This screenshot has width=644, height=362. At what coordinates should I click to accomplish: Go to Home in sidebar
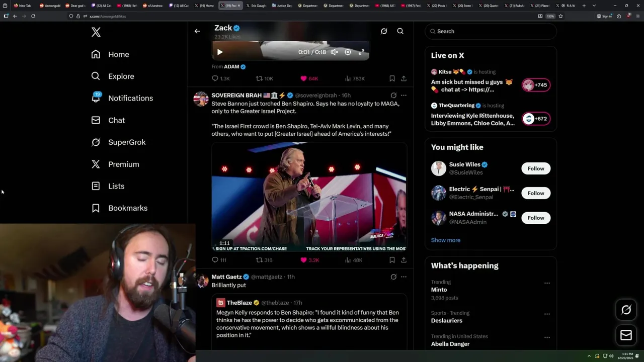tap(110, 54)
